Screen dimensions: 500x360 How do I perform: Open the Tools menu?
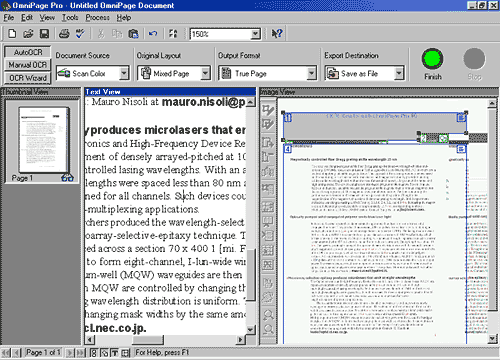[70, 18]
